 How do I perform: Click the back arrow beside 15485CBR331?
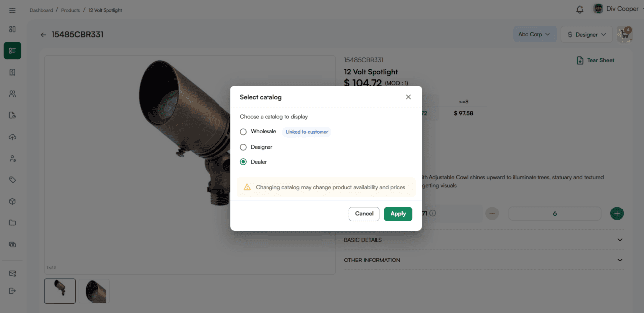(x=43, y=35)
